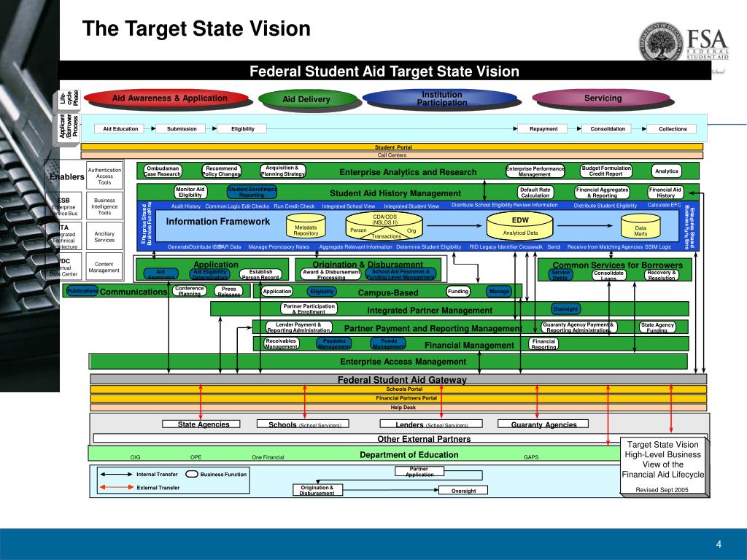Select the Payables Management function
Image resolution: width=747 pixels, height=560 pixels.
coord(334,343)
